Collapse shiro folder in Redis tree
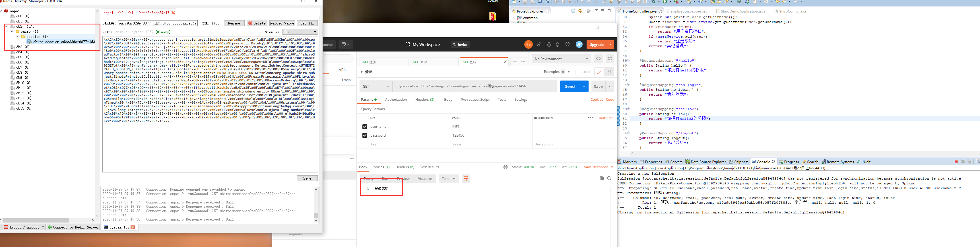Viewport: 980px width, 247px height. 12,31
